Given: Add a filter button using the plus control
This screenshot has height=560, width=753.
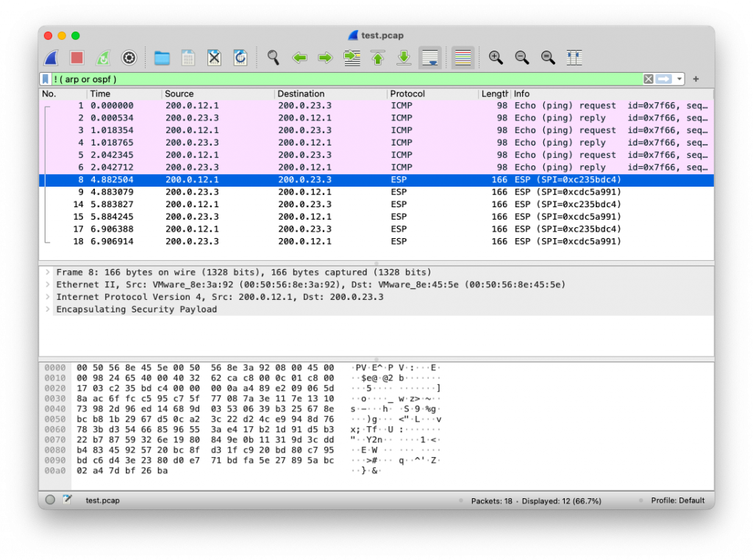Looking at the screenshot, I should [x=696, y=79].
